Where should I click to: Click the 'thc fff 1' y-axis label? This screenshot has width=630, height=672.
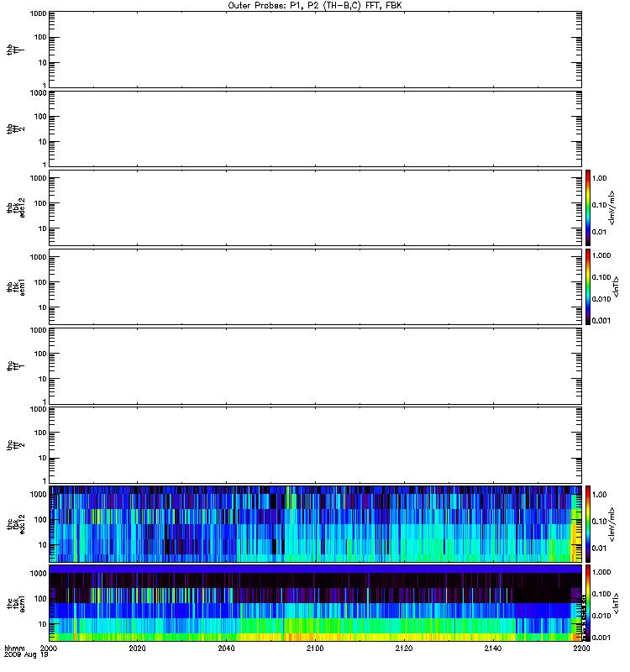coord(15,366)
